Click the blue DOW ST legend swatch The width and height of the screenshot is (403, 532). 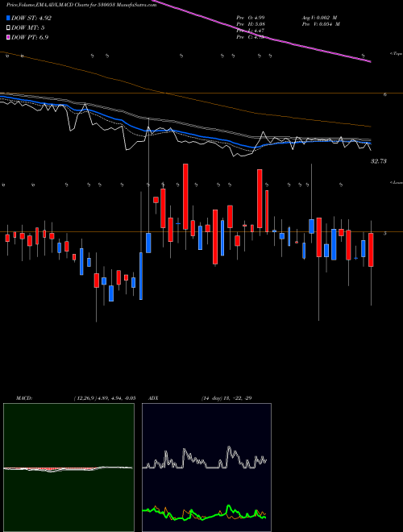coord(8,18)
